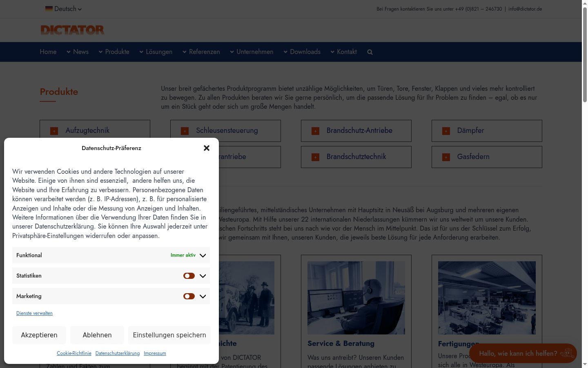Click the Ablehnen button
Image resolution: width=588 pixels, height=368 pixels.
tap(97, 335)
